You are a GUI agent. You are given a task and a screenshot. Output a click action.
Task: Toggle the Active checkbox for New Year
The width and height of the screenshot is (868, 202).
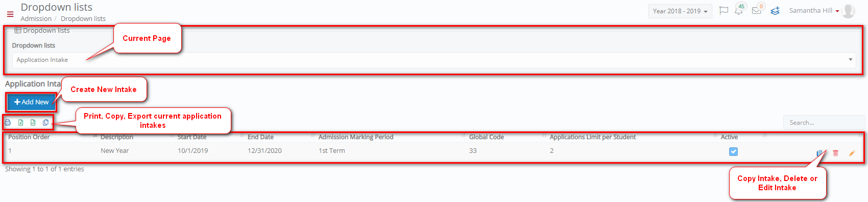point(733,151)
